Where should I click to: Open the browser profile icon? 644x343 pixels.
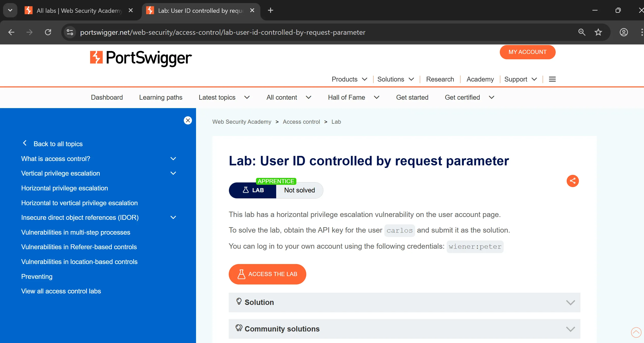624,32
